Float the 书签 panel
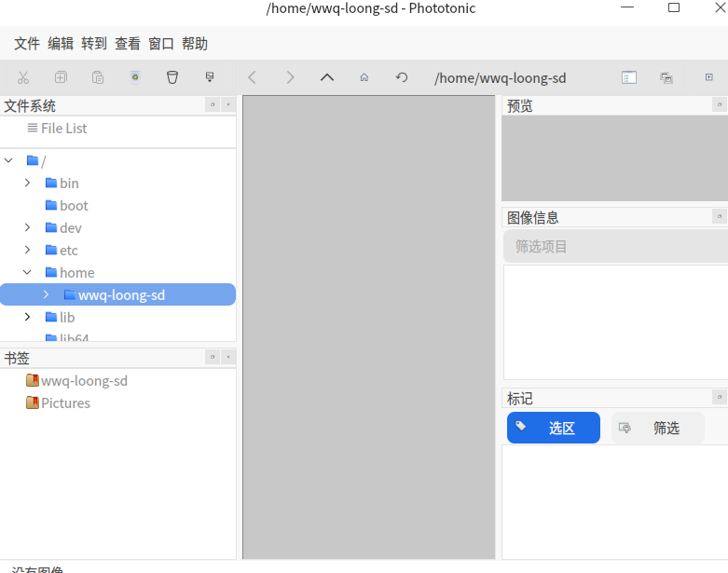 click(x=213, y=357)
